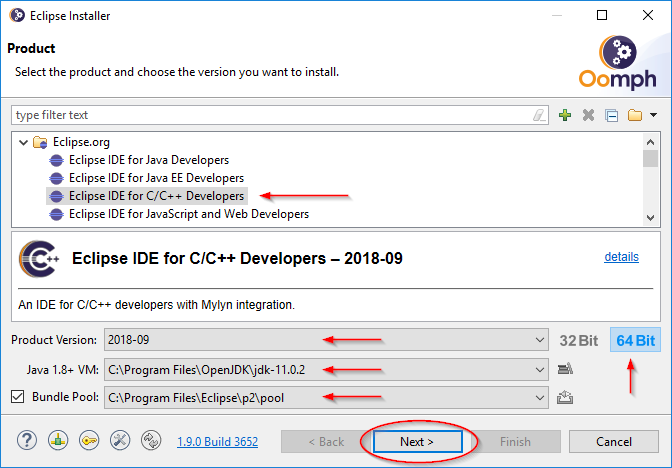The width and height of the screenshot is (672, 468).
Task: Toggle the Bundle Pool checkbox
Action: 15,399
